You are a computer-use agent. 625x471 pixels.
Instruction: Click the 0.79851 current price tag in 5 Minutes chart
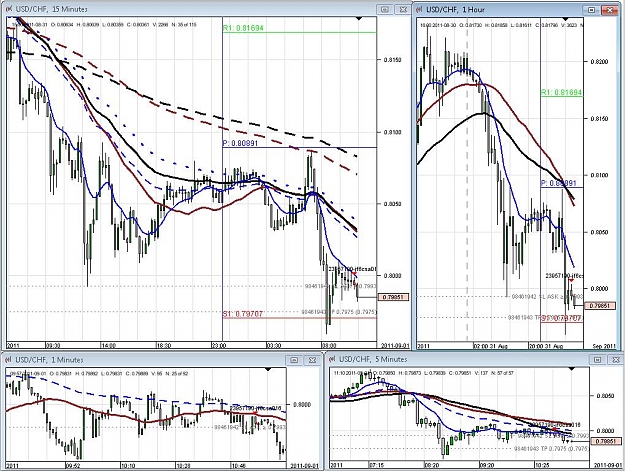(x=606, y=441)
